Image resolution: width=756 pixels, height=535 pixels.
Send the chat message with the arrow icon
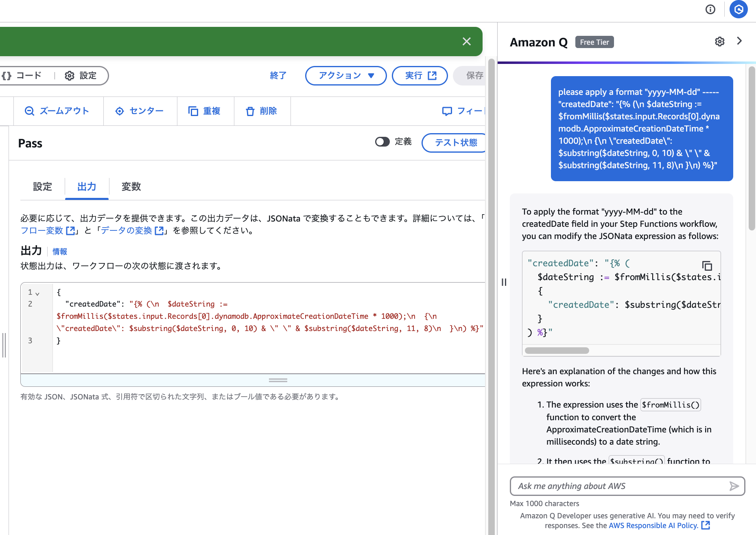click(x=734, y=486)
